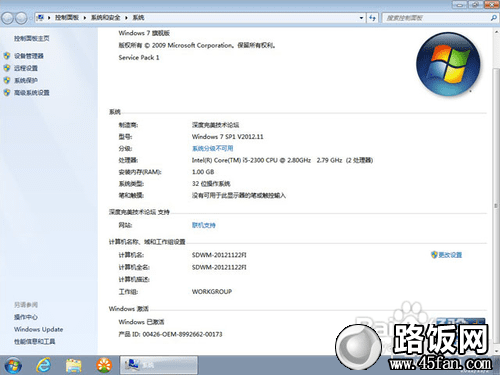Select full computer name SDWM-20121122FI value

[x=219, y=267]
